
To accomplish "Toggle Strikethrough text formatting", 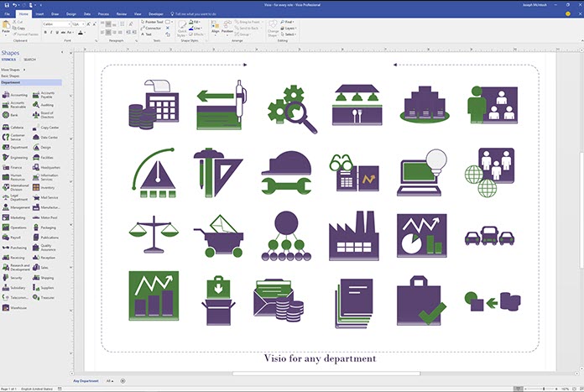I will point(63,33).
